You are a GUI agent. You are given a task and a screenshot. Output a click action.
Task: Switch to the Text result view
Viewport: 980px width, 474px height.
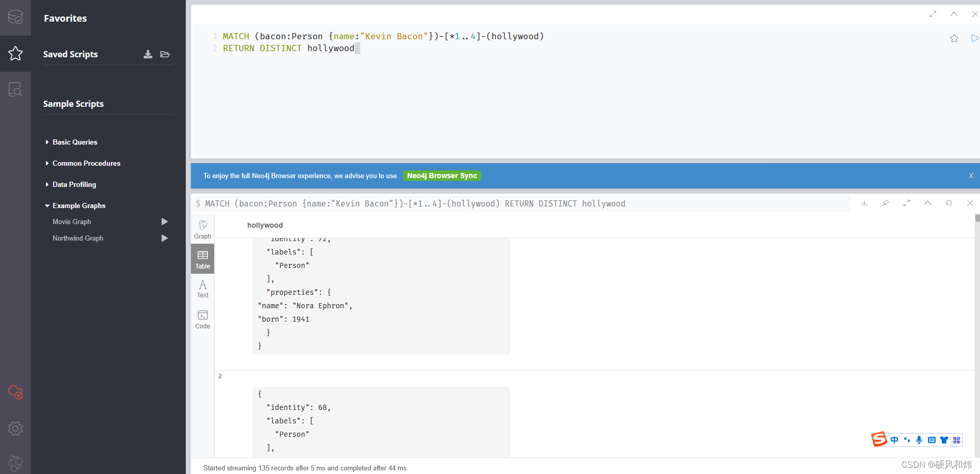(x=203, y=289)
